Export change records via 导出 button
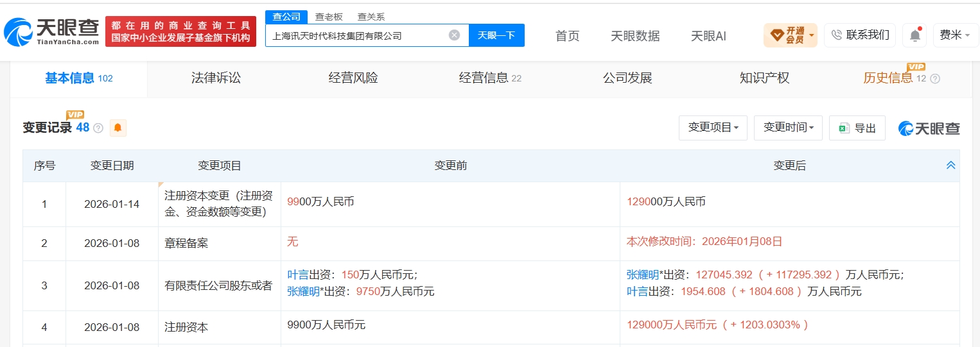 [x=857, y=128]
